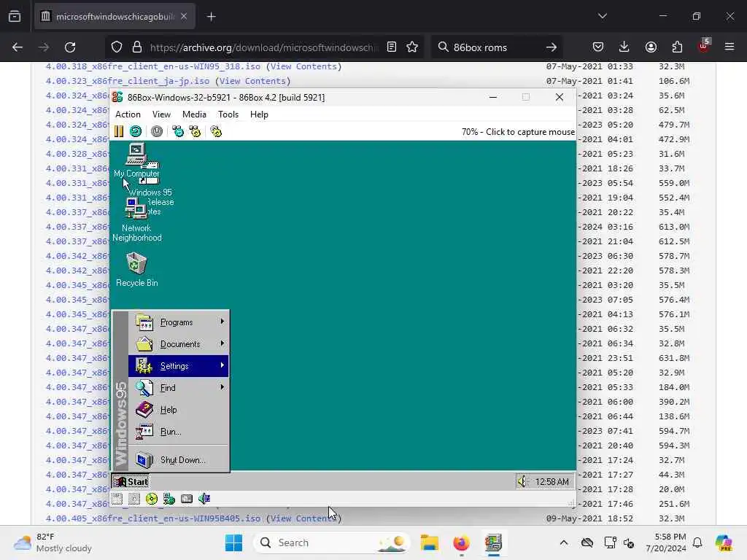View Contents of 4.00.318 iso
The image size is (747, 560).
coord(303,66)
